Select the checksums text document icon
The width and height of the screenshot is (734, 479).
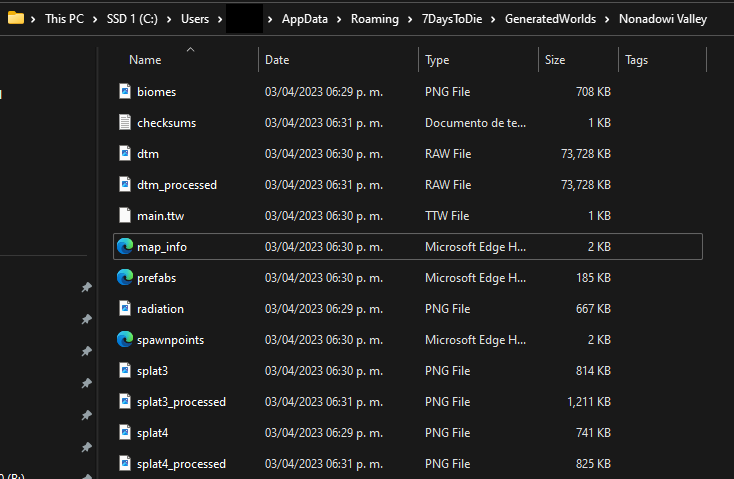[125, 122]
